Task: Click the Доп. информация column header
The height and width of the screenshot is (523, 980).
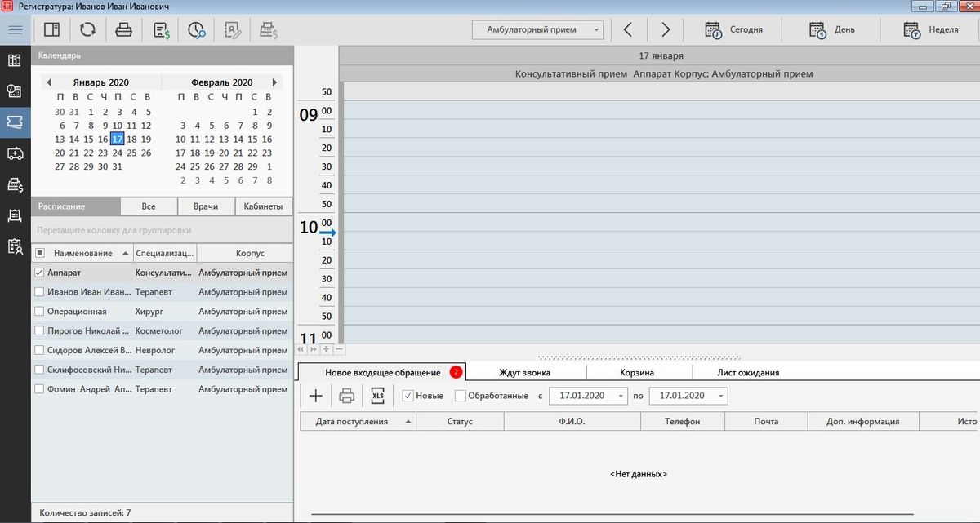Action: (862, 422)
